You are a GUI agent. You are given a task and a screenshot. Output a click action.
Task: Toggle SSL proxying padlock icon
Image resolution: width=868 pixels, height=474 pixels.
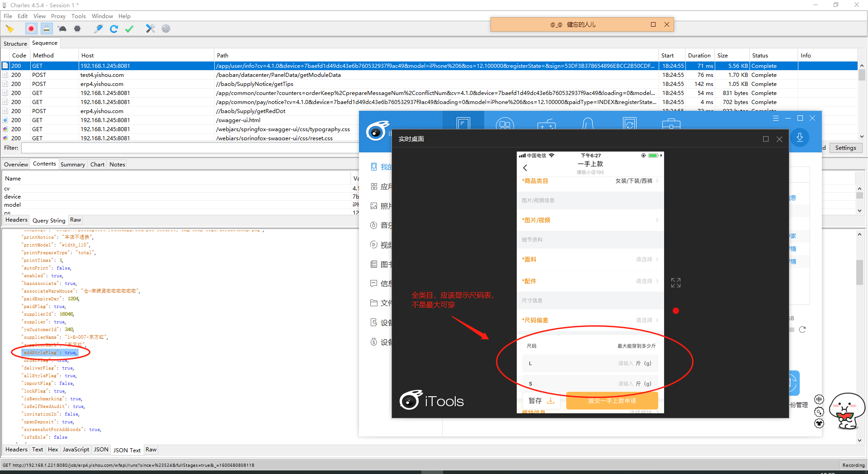coord(47,29)
